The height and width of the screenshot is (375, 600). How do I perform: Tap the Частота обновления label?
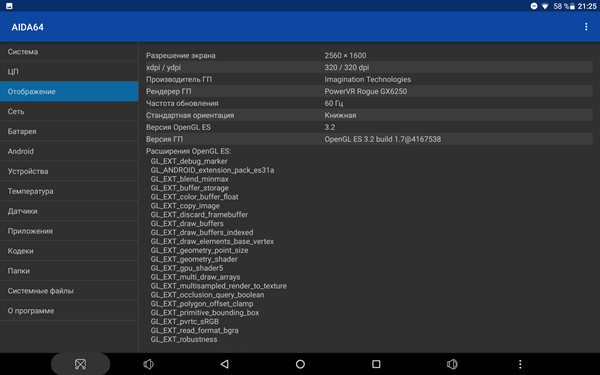pos(182,103)
